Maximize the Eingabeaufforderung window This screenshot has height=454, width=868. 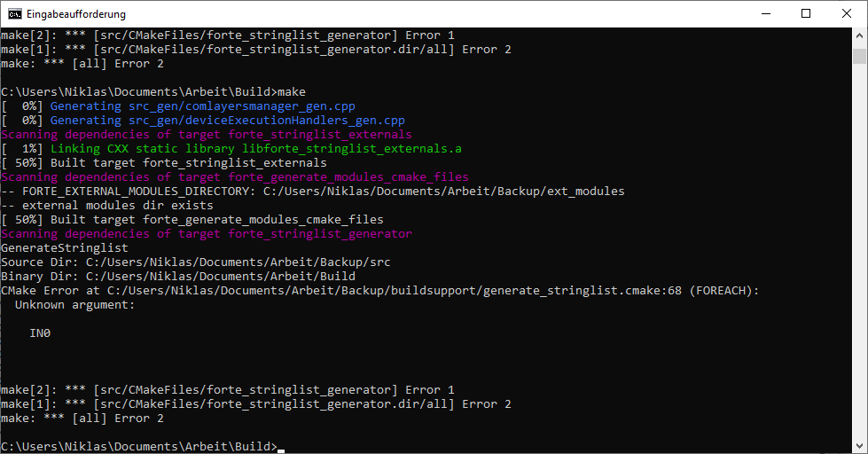(806, 14)
